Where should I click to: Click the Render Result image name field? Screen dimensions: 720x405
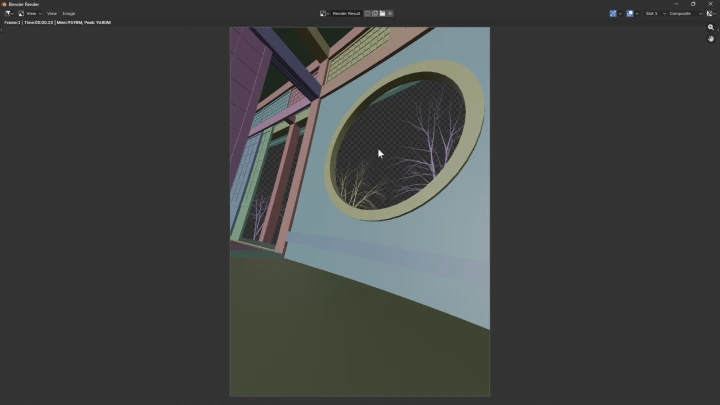[x=346, y=14]
